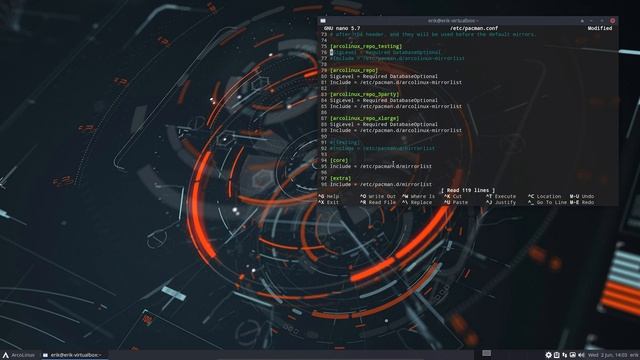The height and width of the screenshot is (360, 640).
Task: Click the ^G Help shortcut
Action: 329,196
